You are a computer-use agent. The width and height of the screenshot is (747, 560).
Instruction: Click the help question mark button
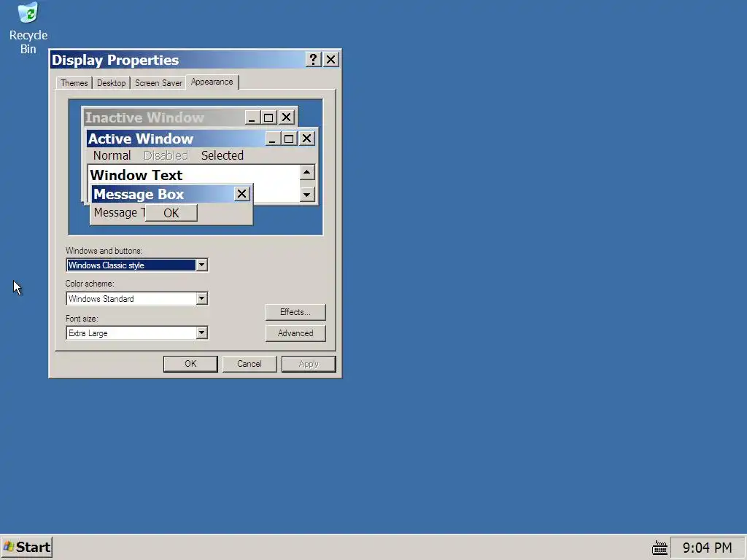point(313,60)
